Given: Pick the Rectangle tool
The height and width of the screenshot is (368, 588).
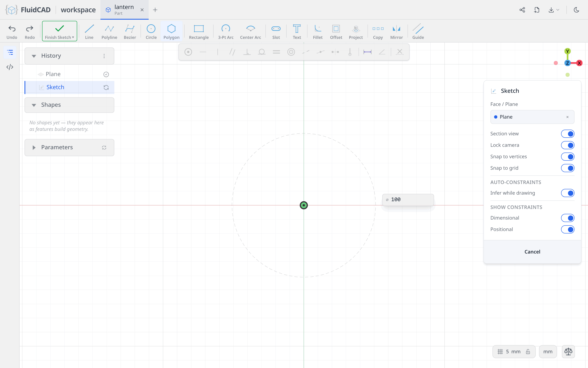Looking at the screenshot, I should (x=199, y=31).
